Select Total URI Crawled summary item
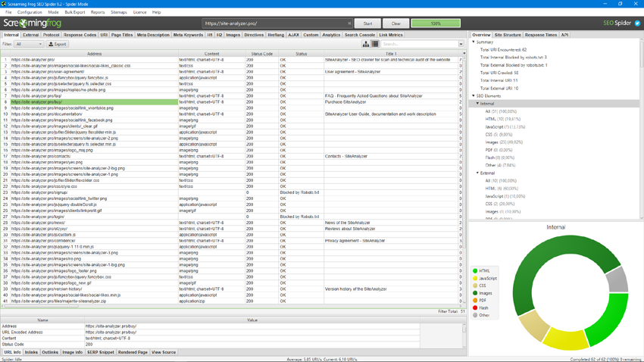 (x=499, y=73)
